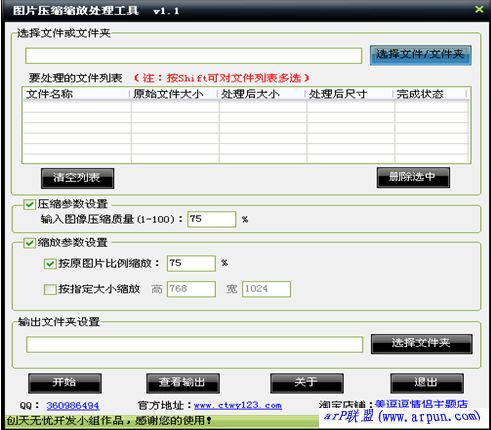
Task: Focus the output folder path field
Action: [x=195, y=344]
